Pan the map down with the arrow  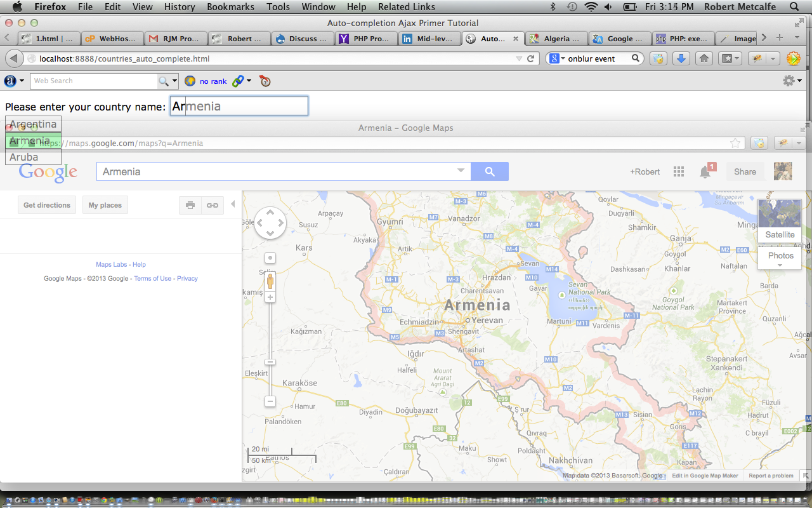tap(270, 234)
